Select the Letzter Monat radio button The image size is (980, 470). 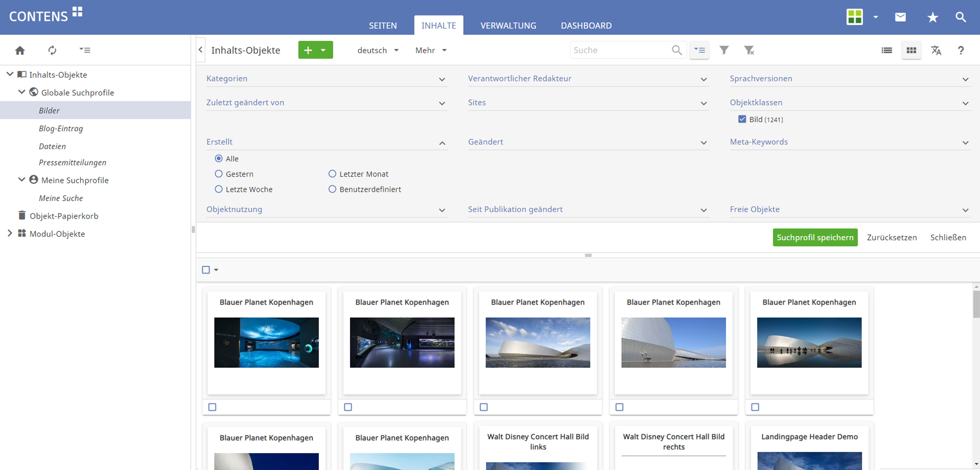tap(332, 174)
